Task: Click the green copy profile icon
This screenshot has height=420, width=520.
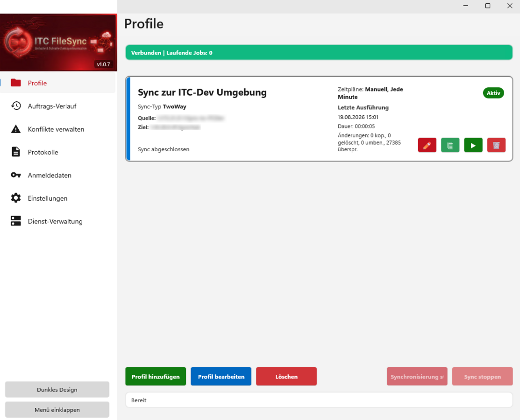Action: 450,145
